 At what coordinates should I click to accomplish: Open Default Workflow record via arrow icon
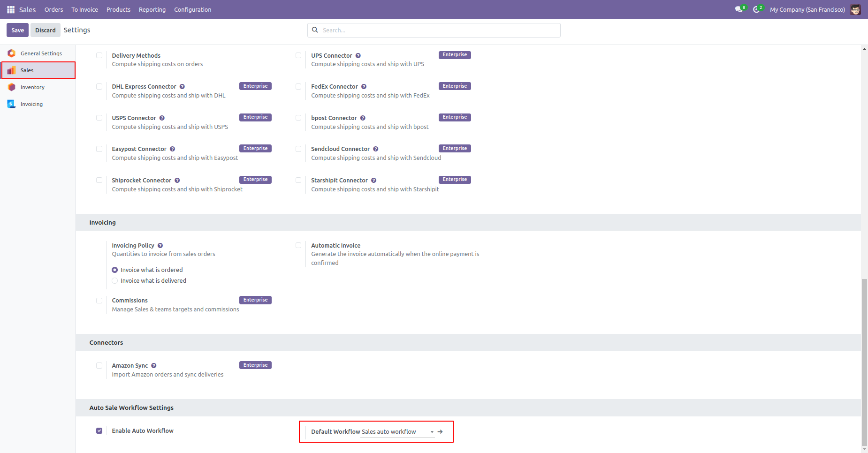point(440,431)
